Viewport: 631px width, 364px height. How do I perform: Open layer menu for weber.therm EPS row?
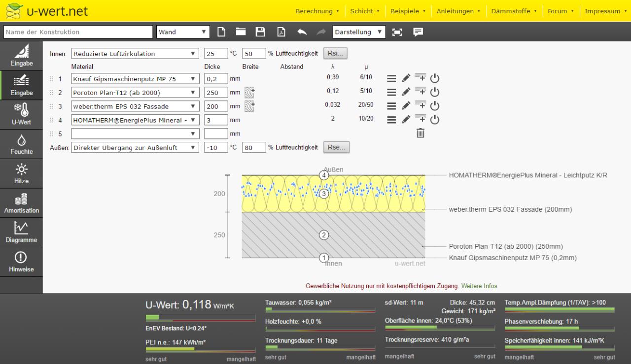pyautogui.click(x=391, y=106)
